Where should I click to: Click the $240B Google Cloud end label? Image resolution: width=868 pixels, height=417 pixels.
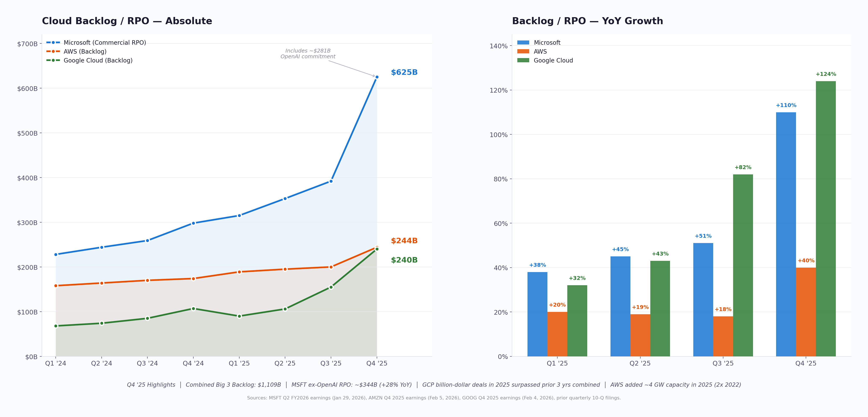pos(404,260)
